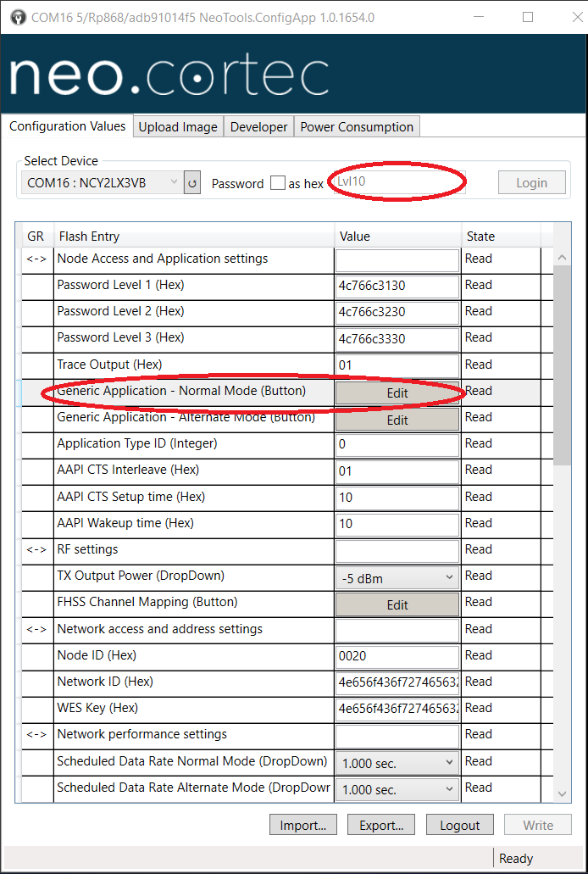588x874 pixels.
Task: Click the Import... button
Action: (x=303, y=825)
